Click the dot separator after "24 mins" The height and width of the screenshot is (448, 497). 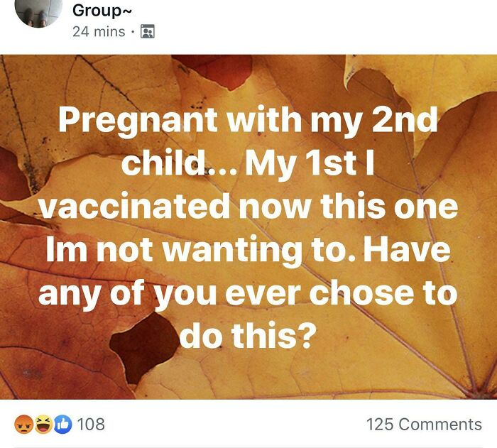pyautogui.click(x=133, y=32)
